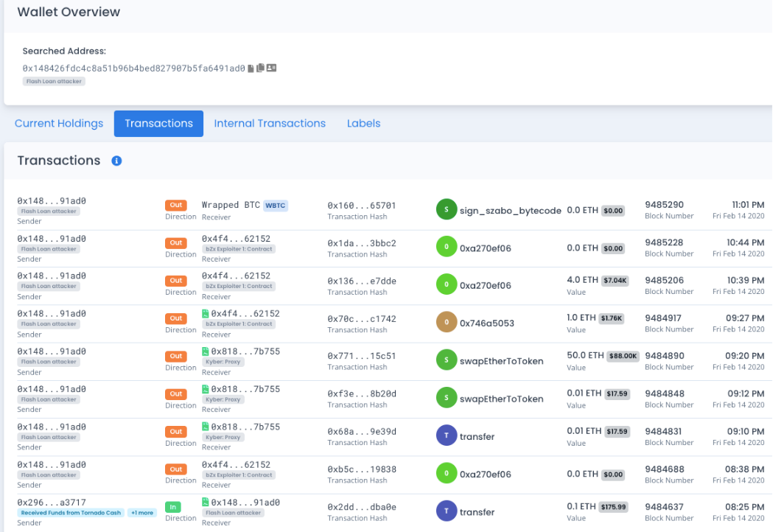Screen dimensions: 773x532
Task: Open transaction hash 0x771...15c51
Action: coord(362,356)
